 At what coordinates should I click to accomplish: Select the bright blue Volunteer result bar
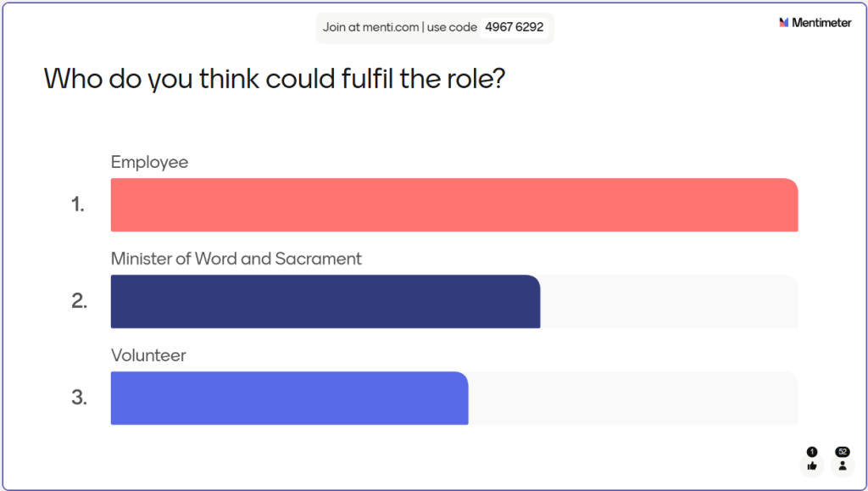[289, 399]
